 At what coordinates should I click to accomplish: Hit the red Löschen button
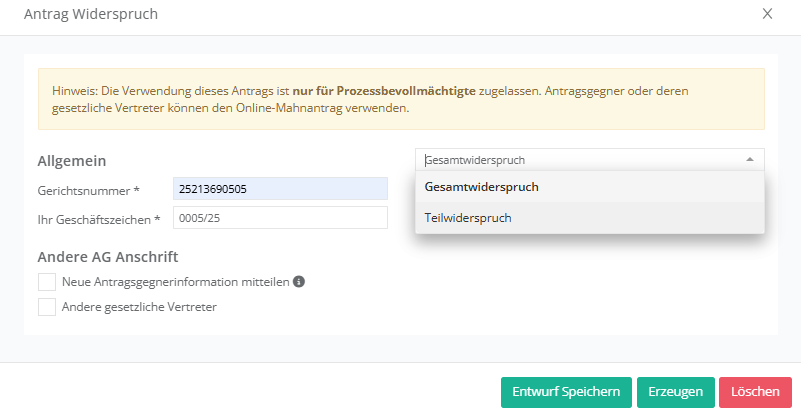click(755, 392)
